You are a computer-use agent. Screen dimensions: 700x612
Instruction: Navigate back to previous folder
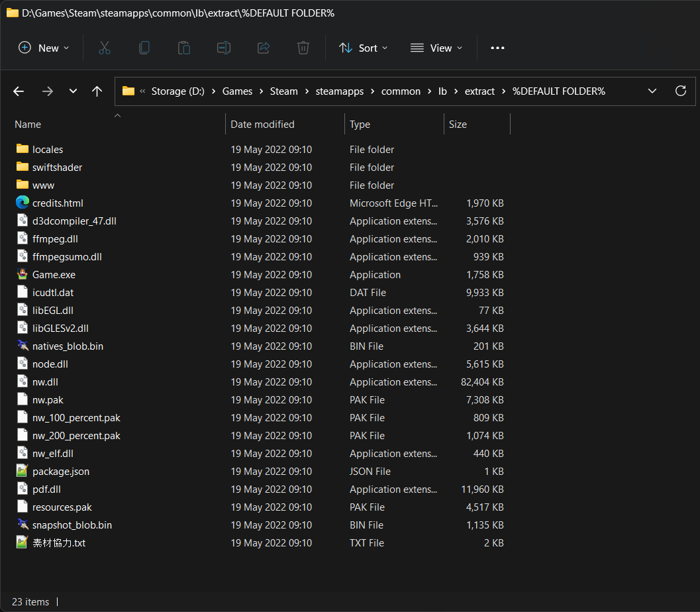pos(19,91)
